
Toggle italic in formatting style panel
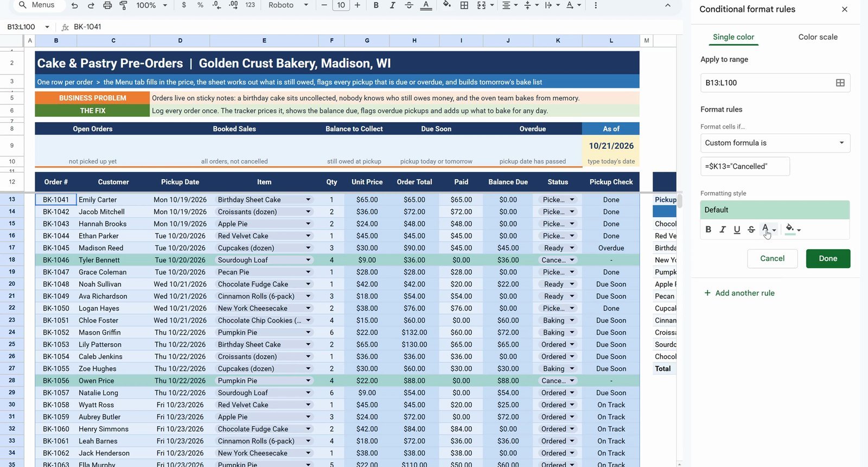(x=723, y=230)
